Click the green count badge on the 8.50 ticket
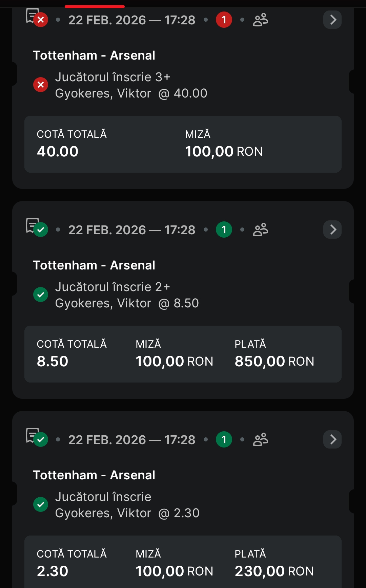This screenshot has height=588, width=366. coord(224,230)
